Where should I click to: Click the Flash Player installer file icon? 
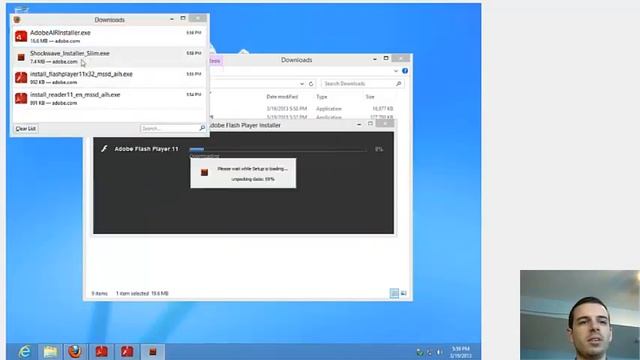pyautogui.click(x=21, y=78)
